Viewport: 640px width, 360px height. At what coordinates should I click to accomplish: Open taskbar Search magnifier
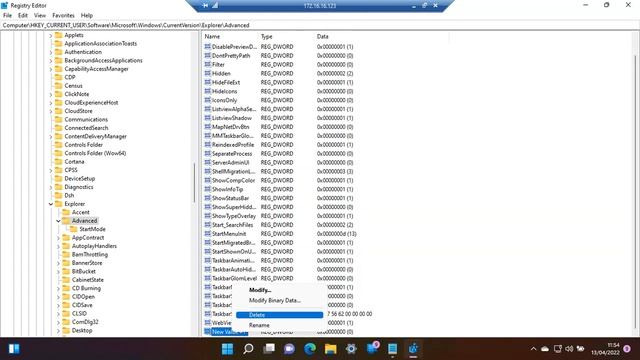[x=248, y=349]
